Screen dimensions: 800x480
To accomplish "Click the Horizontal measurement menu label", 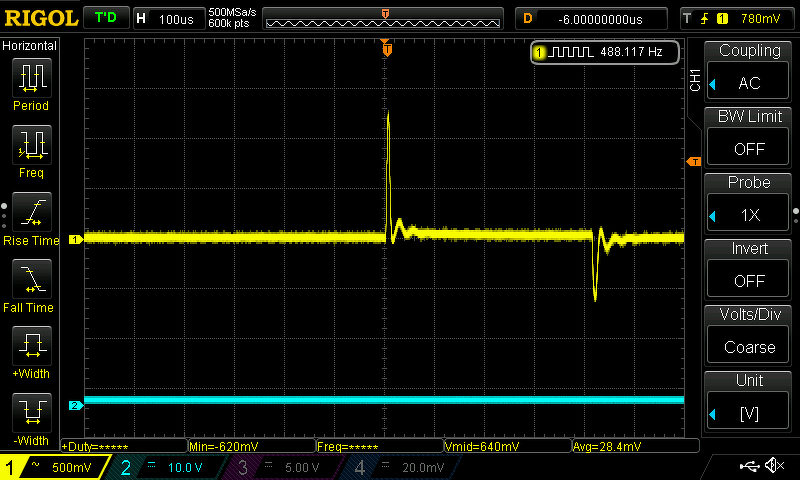I will [30, 45].
